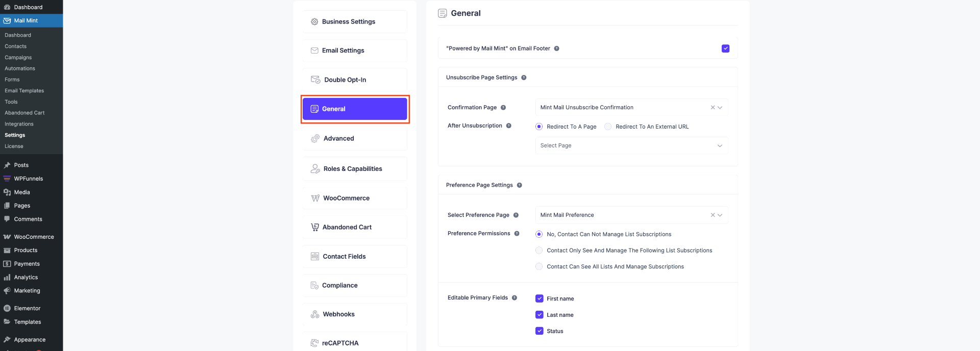Viewport: 980px width, 351px height.
Task: Click the Analytics bar chart icon
Action: point(7,278)
